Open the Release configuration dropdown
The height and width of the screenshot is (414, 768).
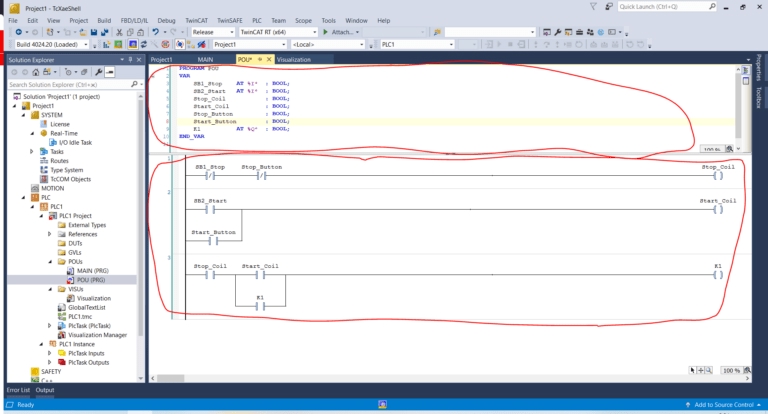click(213, 32)
